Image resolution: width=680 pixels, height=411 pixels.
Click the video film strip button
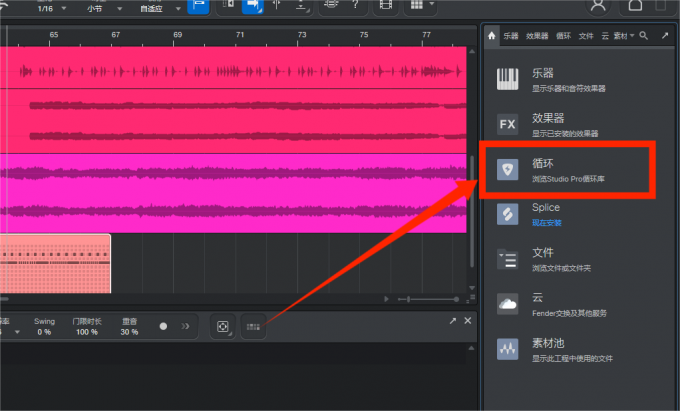(386, 5)
